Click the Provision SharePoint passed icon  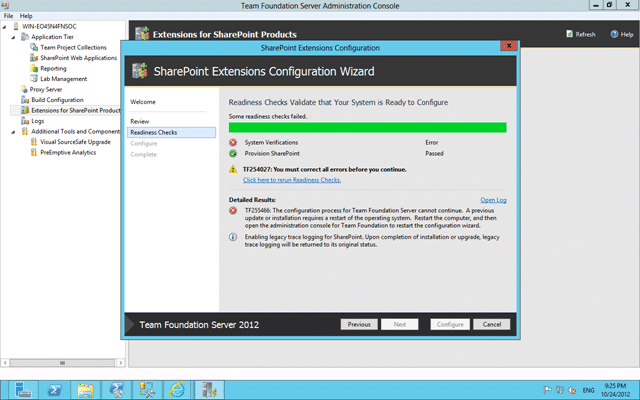pos(233,153)
